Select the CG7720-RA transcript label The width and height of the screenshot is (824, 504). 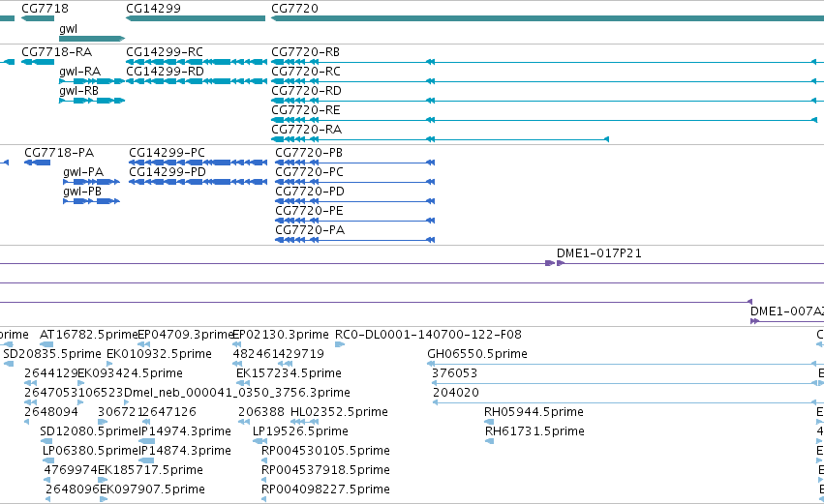(x=306, y=130)
